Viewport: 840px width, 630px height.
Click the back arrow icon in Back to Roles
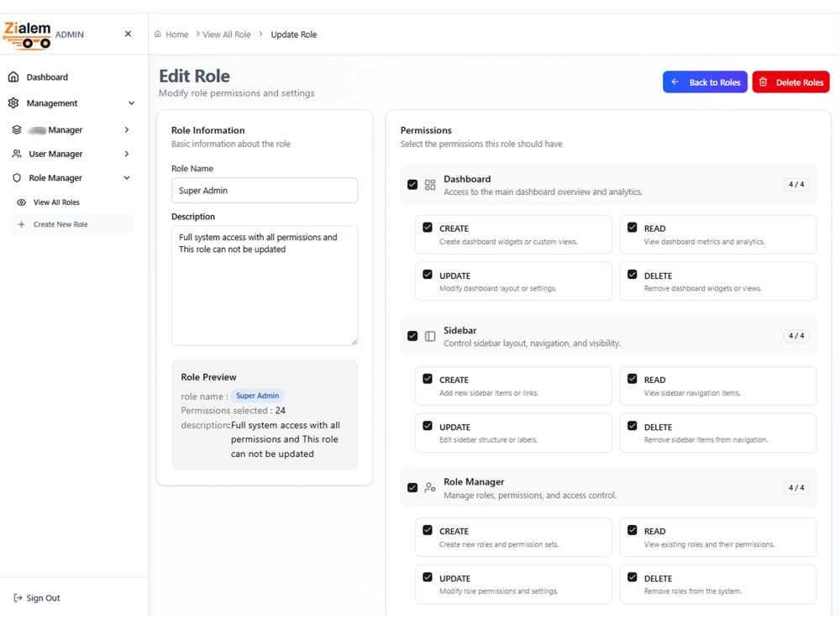coord(675,82)
